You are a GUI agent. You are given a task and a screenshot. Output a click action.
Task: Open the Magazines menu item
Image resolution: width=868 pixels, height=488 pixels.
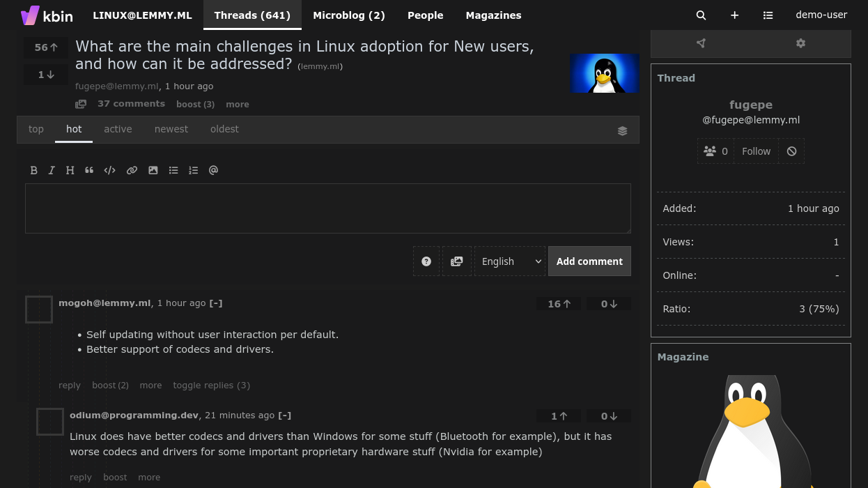click(493, 15)
